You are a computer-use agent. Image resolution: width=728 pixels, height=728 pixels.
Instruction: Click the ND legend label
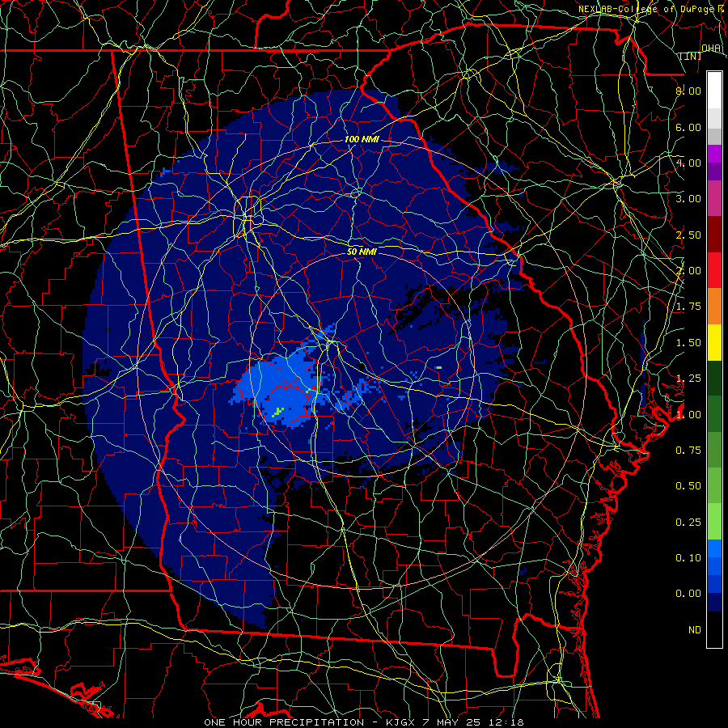pyautogui.click(x=695, y=630)
